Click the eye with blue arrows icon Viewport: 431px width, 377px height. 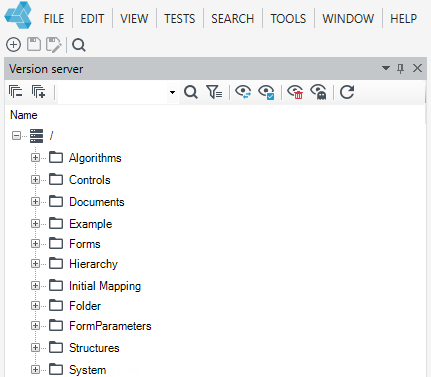(243, 92)
